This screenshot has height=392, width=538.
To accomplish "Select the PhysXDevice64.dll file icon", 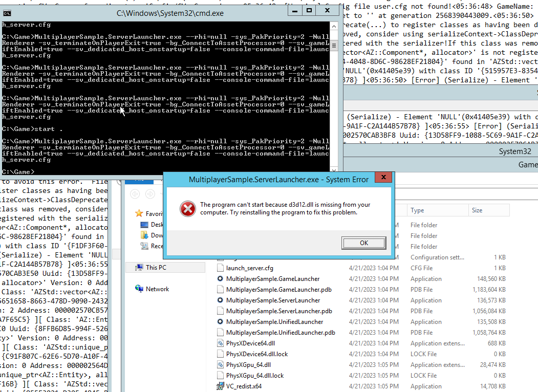I will [x=220, y=343].
